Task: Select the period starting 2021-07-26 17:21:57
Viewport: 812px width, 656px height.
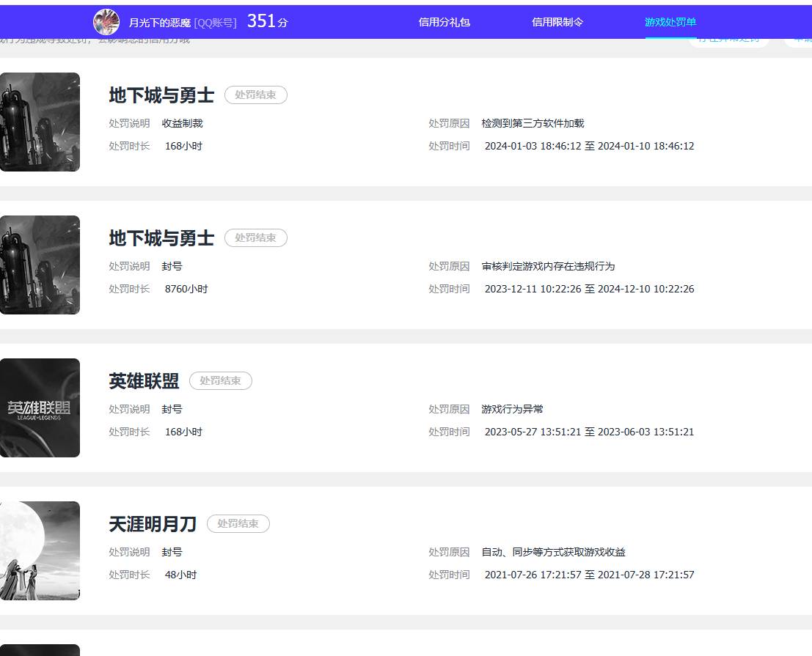Action: 589,574
